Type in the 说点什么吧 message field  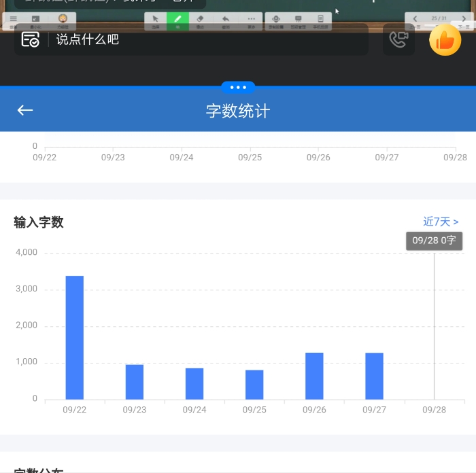click(204, 39)
